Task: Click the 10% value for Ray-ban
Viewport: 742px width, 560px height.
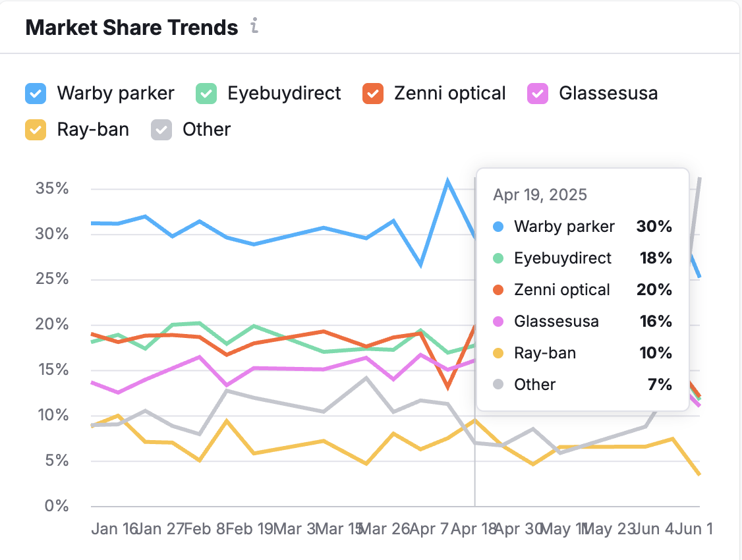Action: (x=656, y=353)
